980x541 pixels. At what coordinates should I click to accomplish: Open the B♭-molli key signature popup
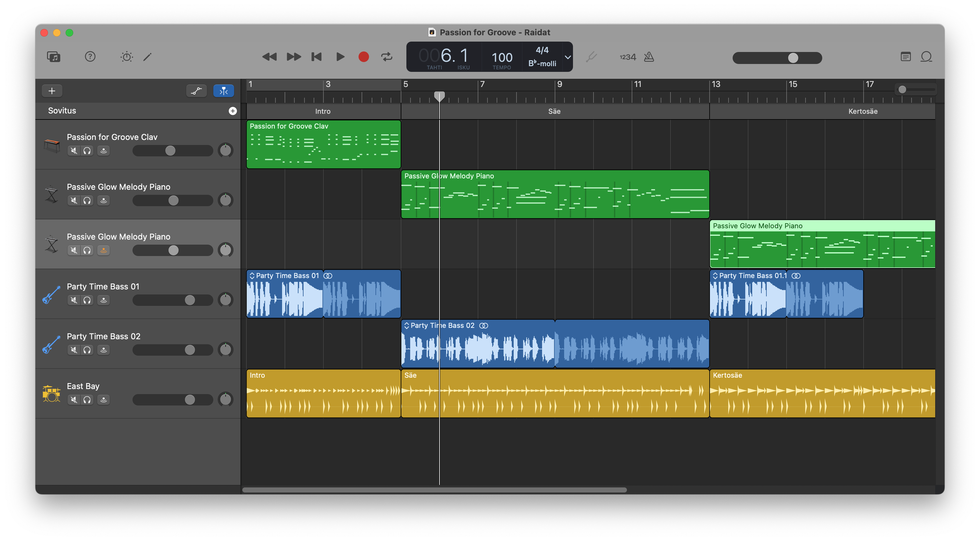tap(542, 63)
